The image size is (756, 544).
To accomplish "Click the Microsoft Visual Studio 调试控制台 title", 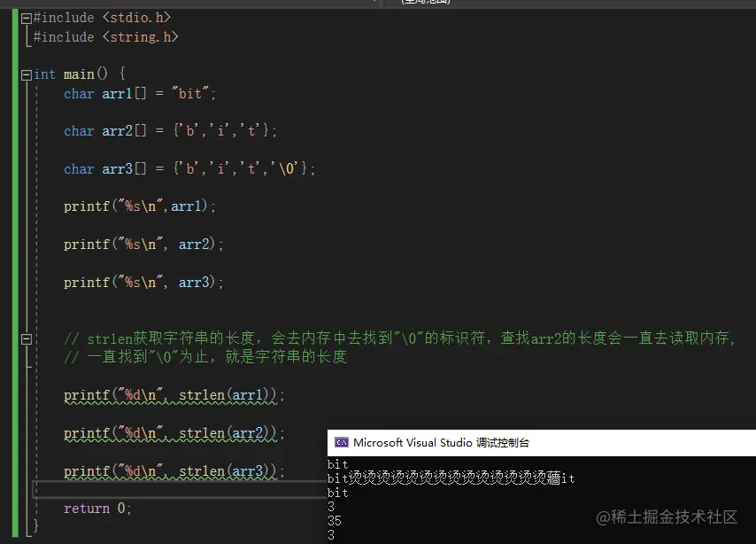I will (x=441, y=443).
